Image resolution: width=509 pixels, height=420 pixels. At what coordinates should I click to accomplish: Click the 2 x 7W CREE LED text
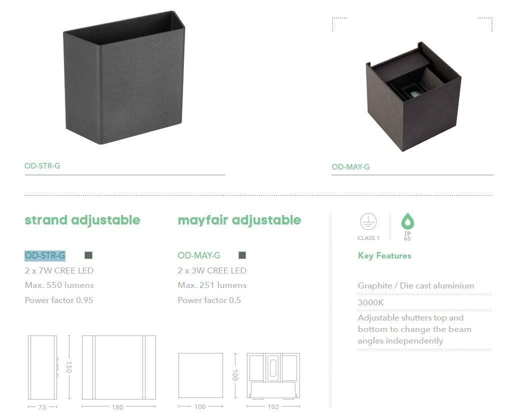59,270
